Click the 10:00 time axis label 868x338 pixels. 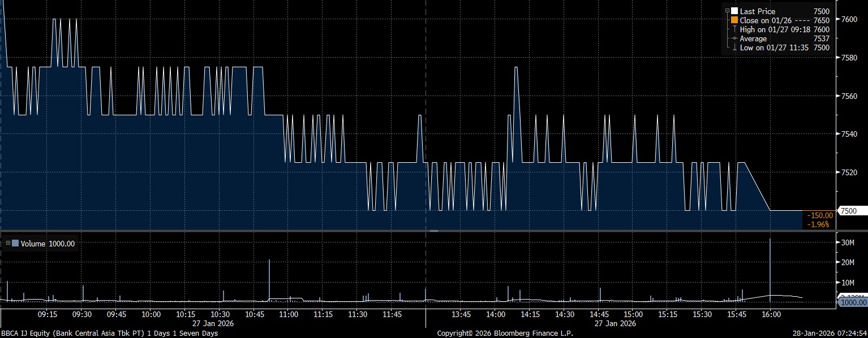pos(151,314)
